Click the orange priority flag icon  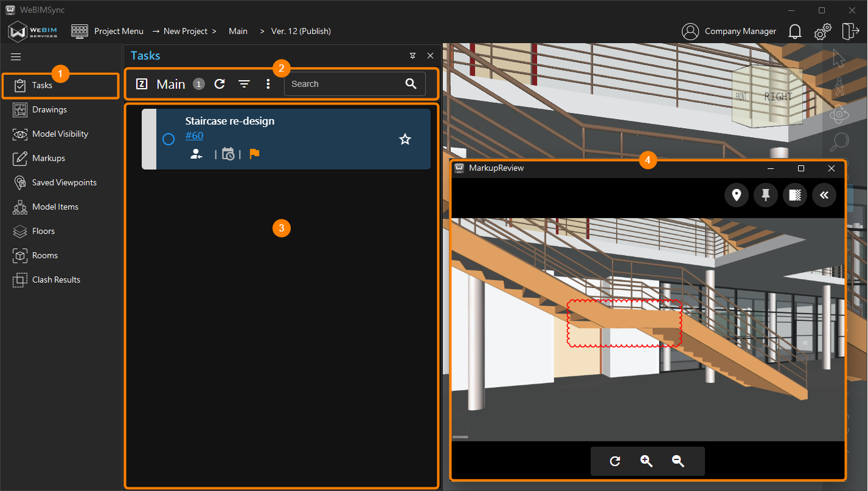(x=254, y=154)
